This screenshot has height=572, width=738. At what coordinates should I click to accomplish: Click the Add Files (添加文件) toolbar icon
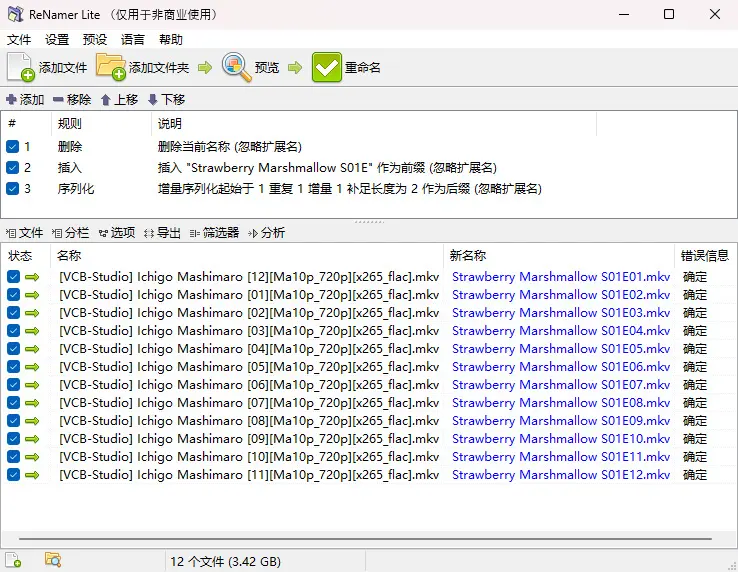click(x=21, y=67)
